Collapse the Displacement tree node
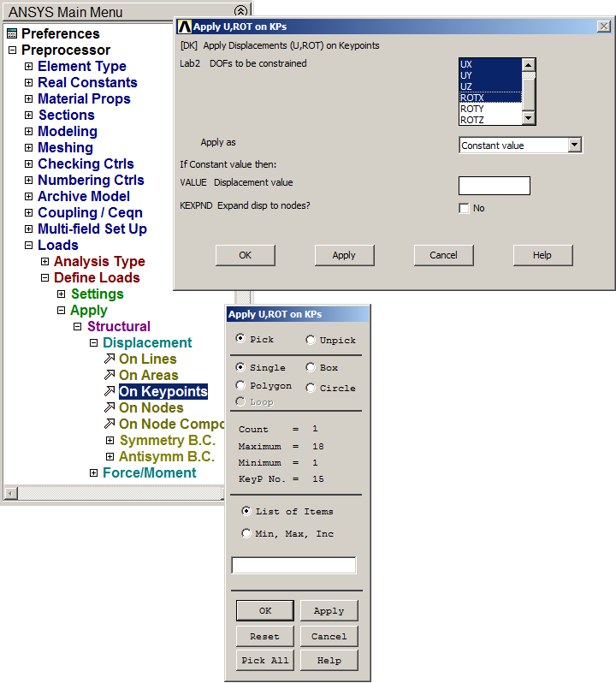The height and width of the screenshot is (683, 616). tap(93, 343)
